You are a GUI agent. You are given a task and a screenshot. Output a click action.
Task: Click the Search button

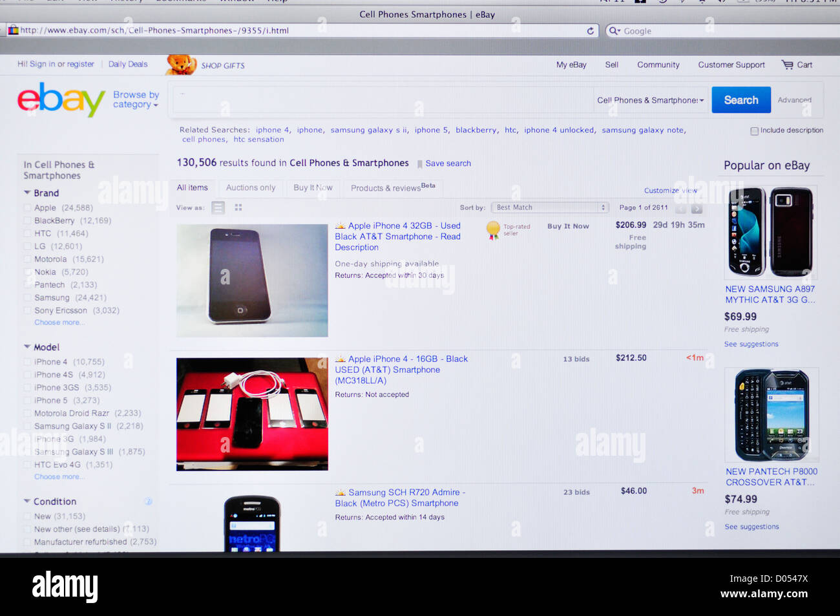coord(741,100)
